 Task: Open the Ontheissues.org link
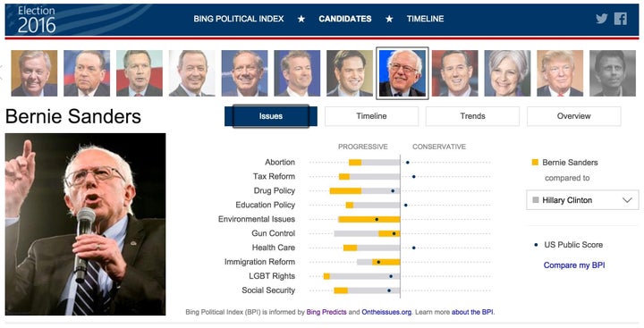[386, 312]
